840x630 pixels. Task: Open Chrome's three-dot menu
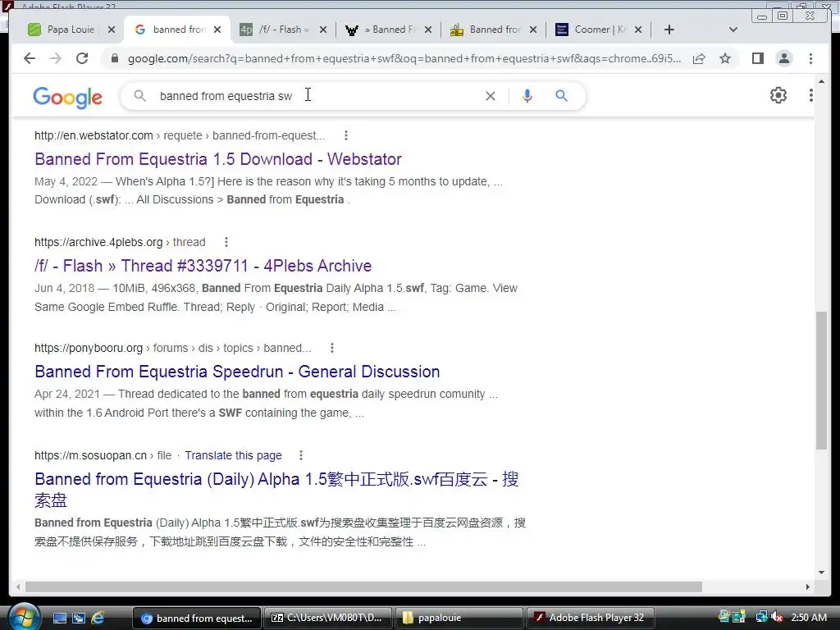[x=810, y=58]
